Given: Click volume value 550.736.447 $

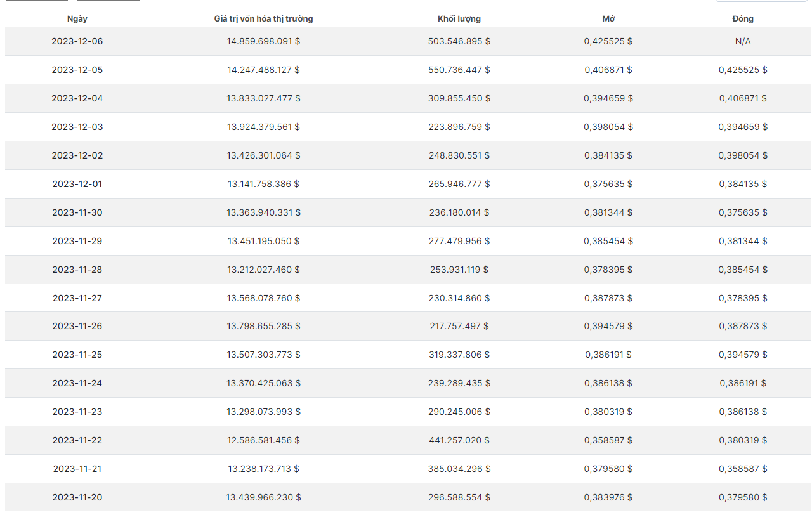Looking at the screenshot, I should click(x=459, y=70).
